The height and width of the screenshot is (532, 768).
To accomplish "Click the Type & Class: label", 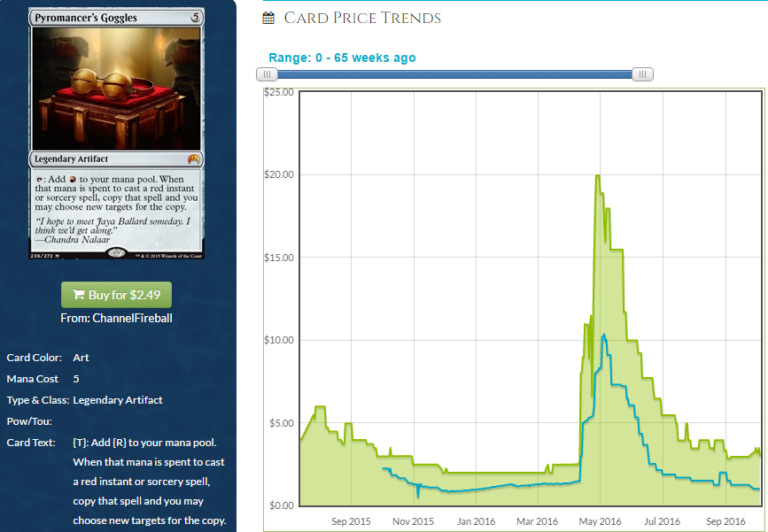I will (38, 400).
